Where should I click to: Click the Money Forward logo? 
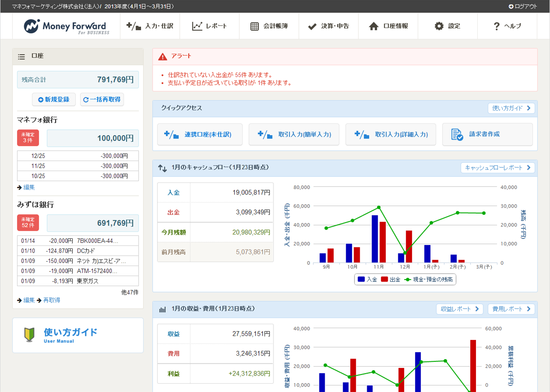coord(67,26)
